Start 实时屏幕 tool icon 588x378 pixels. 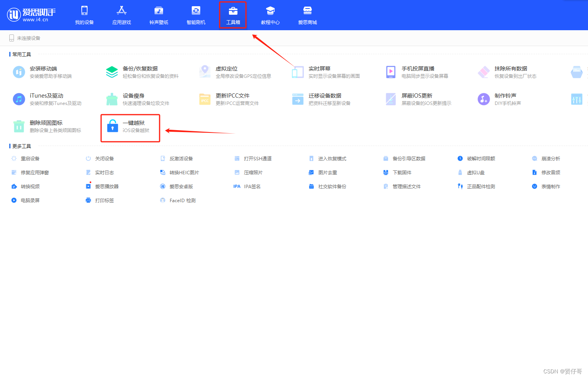click(298, 72)
